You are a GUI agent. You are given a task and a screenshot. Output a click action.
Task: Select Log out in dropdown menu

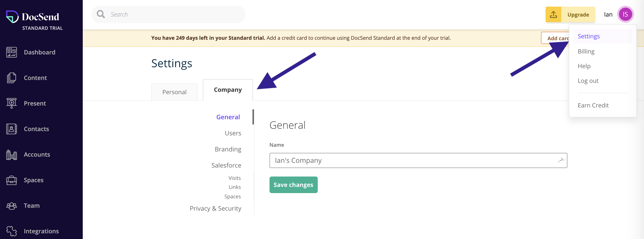[x=588, y=81]
